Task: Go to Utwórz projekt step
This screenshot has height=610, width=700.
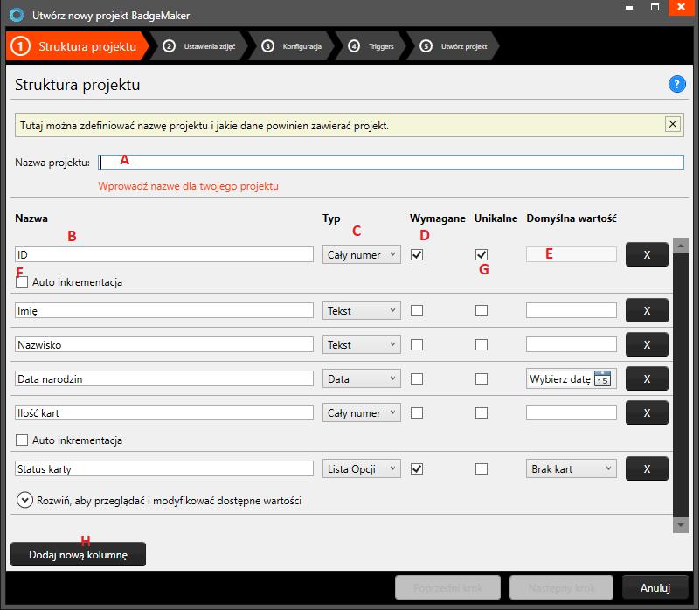Action: pos(454,46)
